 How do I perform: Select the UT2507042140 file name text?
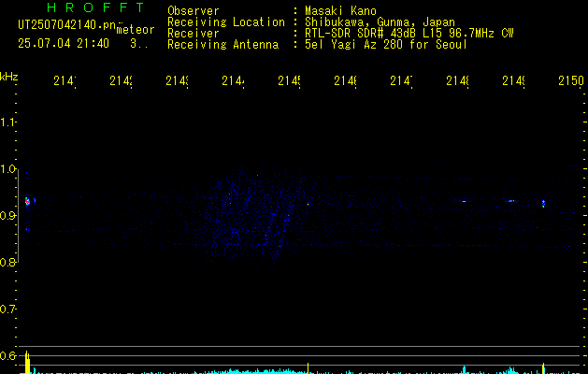tap(66, 24)
